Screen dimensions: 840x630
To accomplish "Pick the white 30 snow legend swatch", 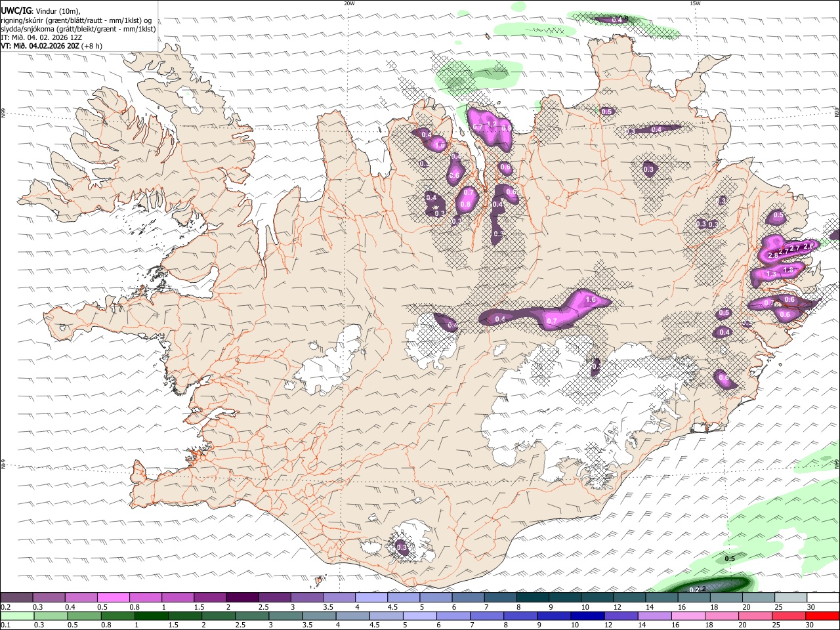I will 823,598.
